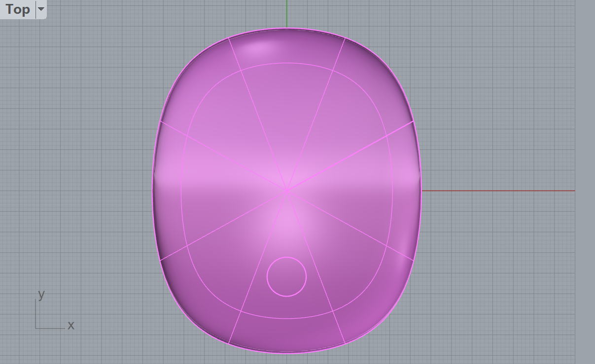Click the glossy highlight near the model's top

coord(260,48)
